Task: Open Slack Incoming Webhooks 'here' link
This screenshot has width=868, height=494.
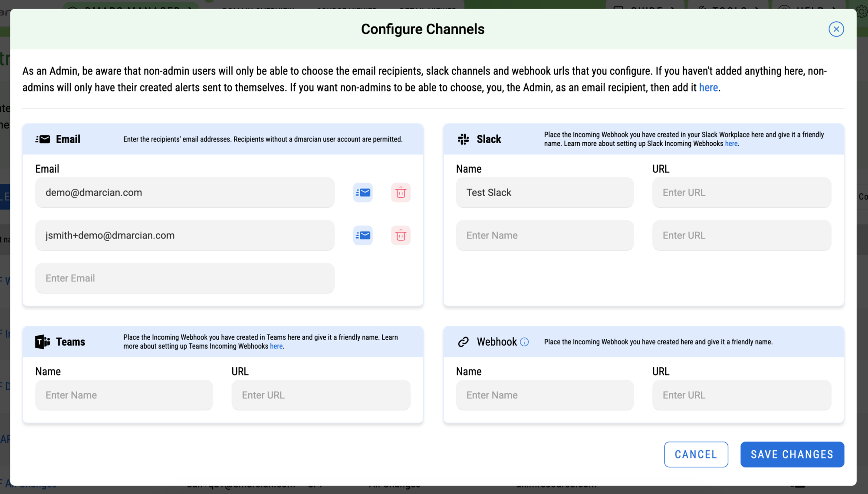Action: coord(731,144)
